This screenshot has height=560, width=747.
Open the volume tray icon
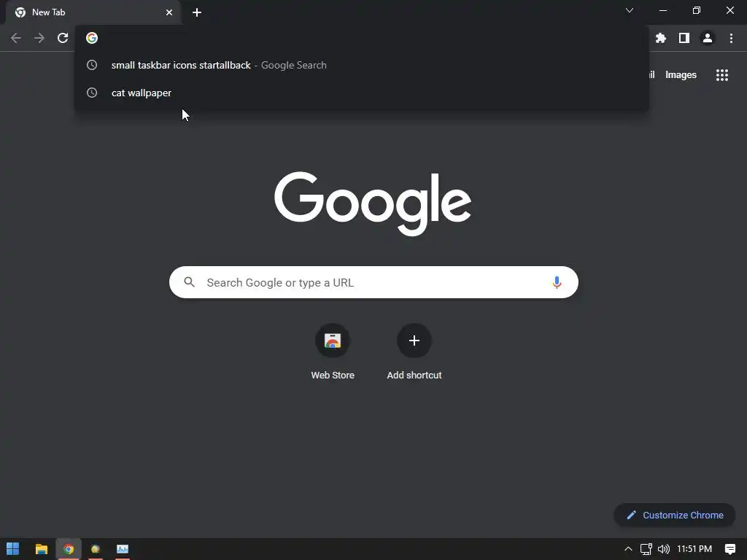coord(664,549)
